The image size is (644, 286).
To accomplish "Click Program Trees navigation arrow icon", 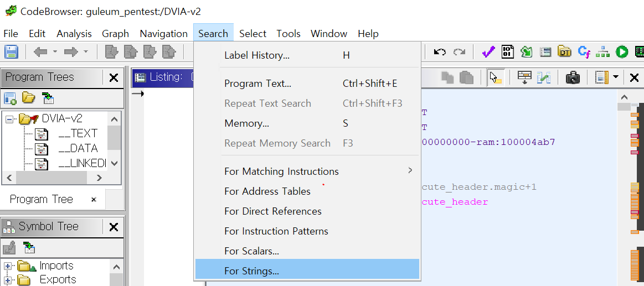I will pyautogui.click(x=48, y=98).
